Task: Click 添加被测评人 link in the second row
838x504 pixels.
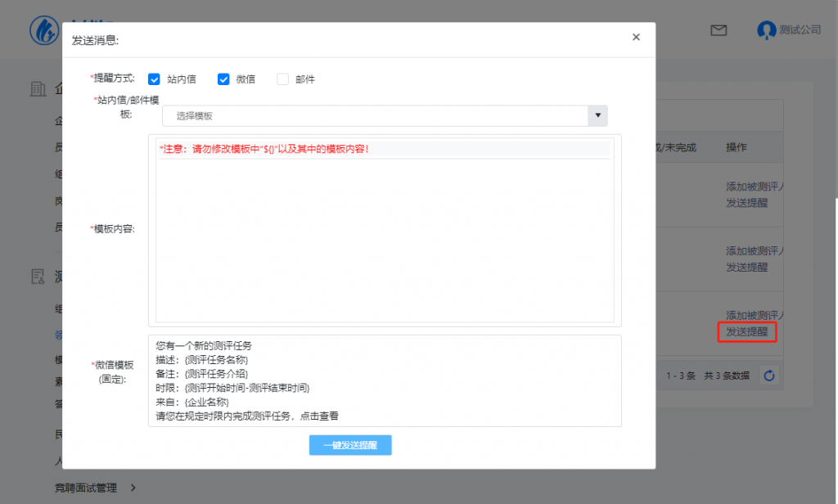Action: pyautogui.click(x=755, y=250)
